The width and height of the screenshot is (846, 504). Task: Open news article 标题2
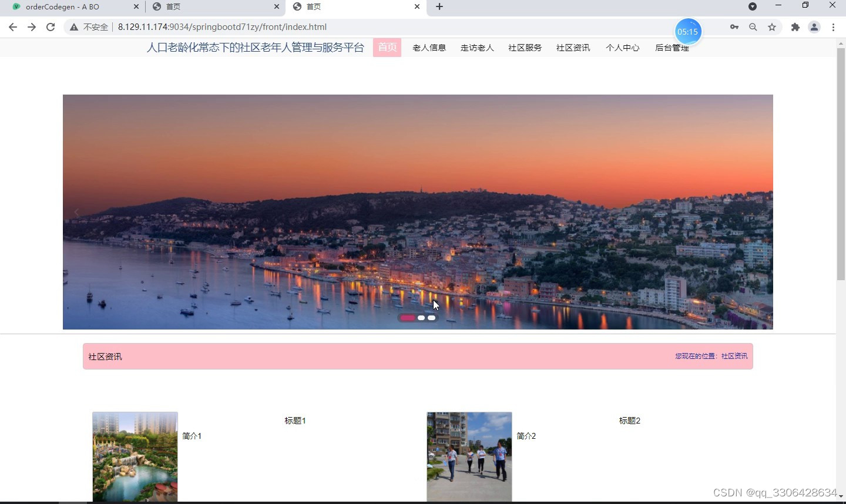[629, 421]
